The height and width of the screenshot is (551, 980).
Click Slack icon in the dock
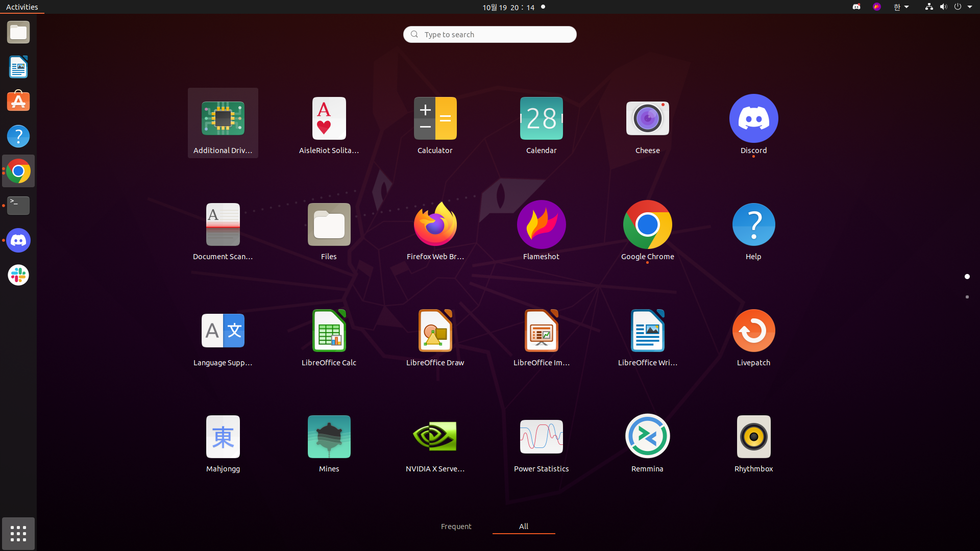click(18, 275)
